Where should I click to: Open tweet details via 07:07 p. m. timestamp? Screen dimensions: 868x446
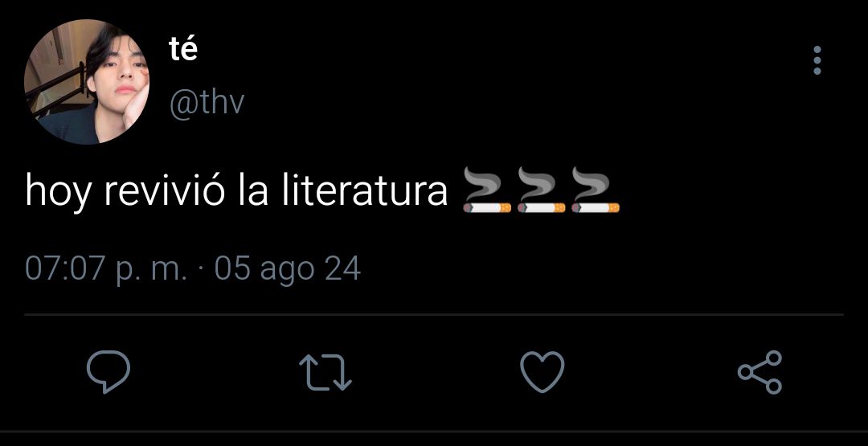[x=106, y=271]
